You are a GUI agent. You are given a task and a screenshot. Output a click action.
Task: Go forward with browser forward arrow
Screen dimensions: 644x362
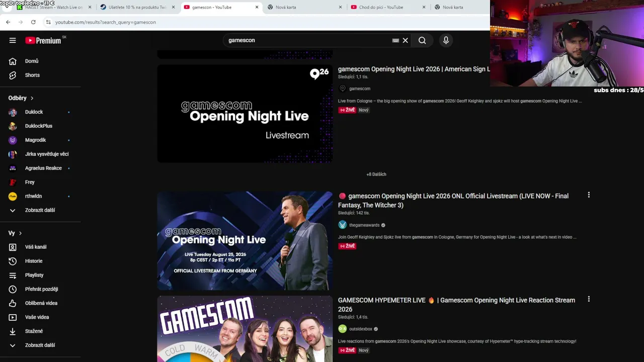(x=21, y=22)
